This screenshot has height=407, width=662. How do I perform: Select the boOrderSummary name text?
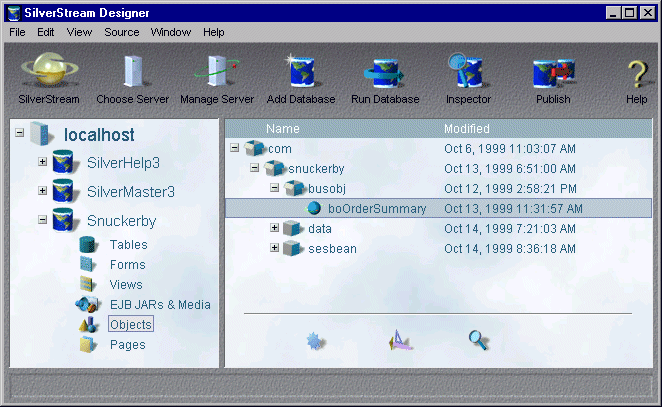(x=377, y=208)
